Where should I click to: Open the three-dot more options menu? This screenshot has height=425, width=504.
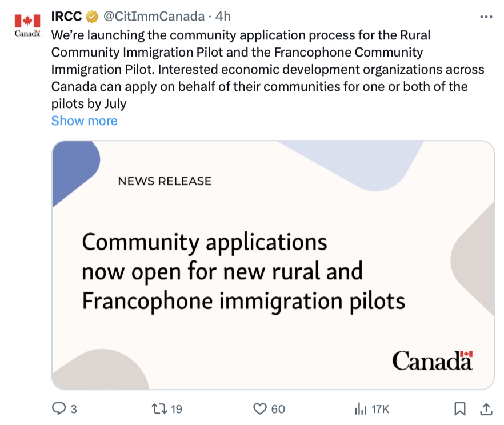pos(486,17)
